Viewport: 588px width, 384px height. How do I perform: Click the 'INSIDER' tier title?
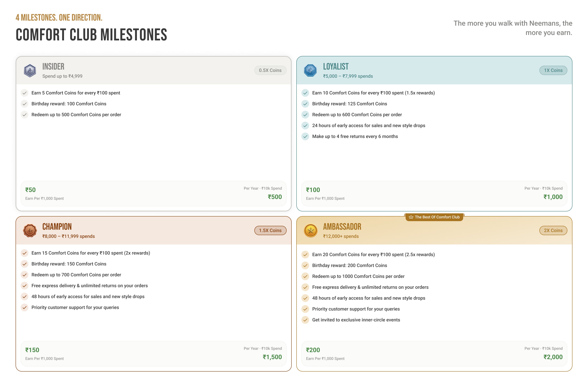pyautogui.click(x=53, y=66)
